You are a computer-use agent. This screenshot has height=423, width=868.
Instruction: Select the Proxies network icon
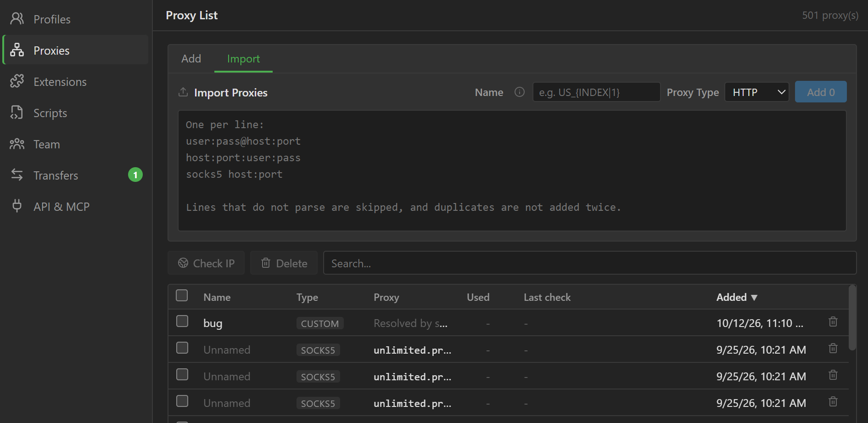[17, 50]
